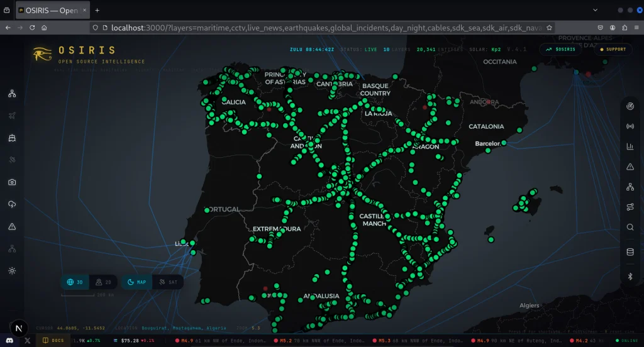Viewport: 644px width, 347px height.
Task: Click the CATALONIA map label
Action: click(x=486, y=126)
